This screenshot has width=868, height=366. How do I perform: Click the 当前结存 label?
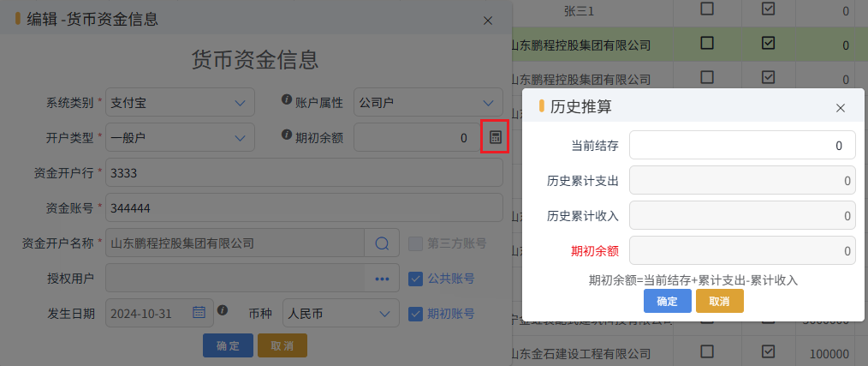[x=595, y=146]
